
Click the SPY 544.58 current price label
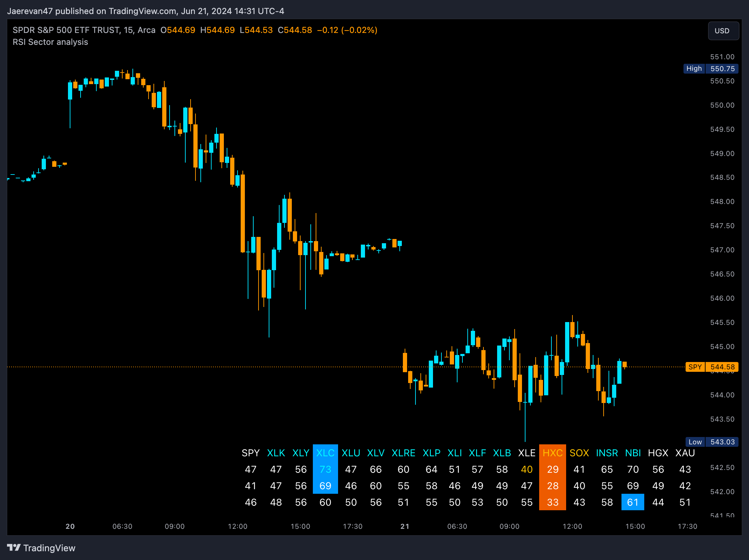(x=712, y=367)
